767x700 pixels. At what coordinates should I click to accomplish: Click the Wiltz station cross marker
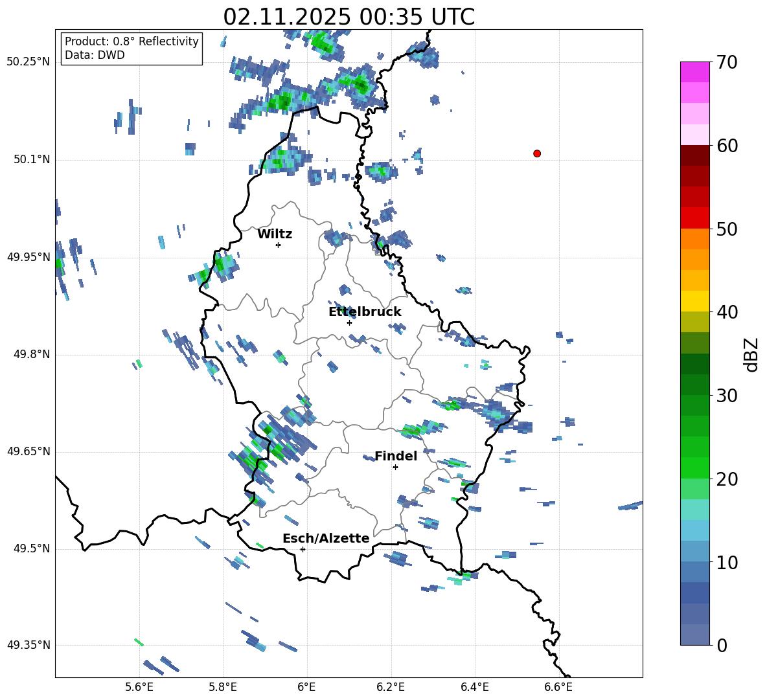pyautogui.click(x=278, y=245)
